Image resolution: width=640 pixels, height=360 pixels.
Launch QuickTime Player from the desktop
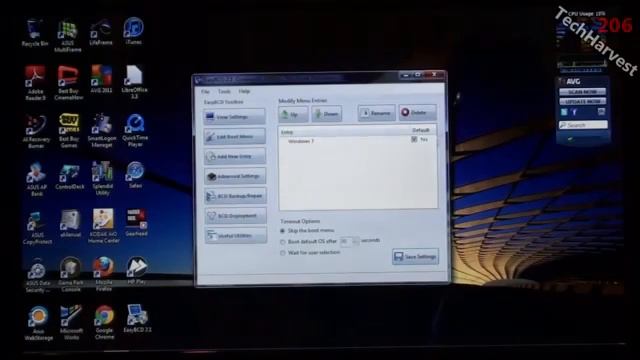pos(135,131)
